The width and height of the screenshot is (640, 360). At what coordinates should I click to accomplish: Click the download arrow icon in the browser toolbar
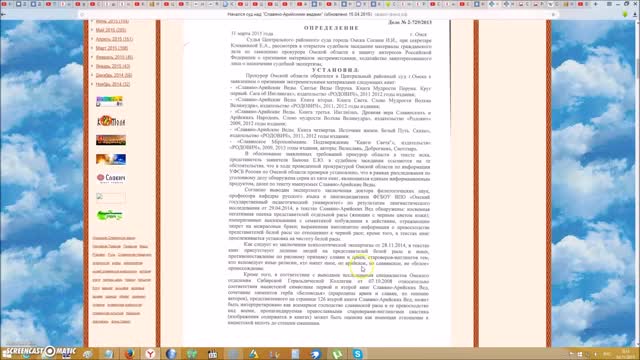point(635,14)
